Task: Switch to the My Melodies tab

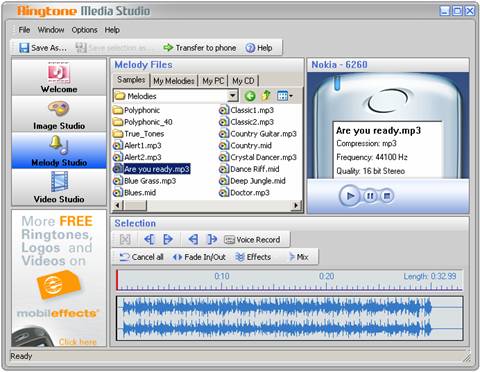Action: coord(174,81)
